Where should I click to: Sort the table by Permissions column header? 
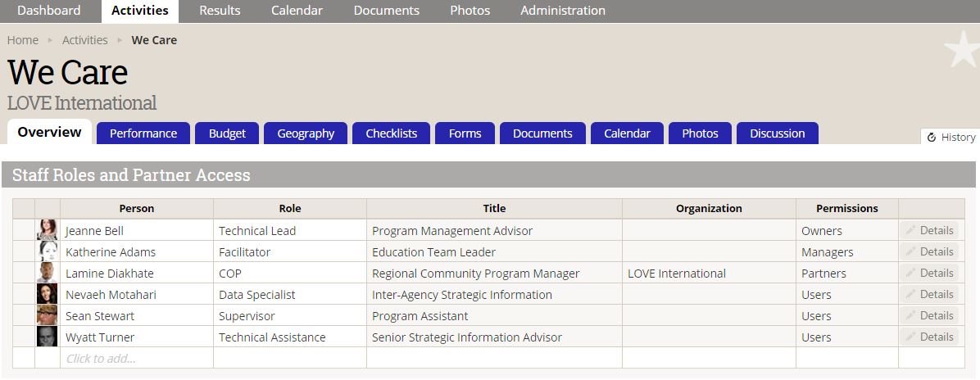[846, 208]
